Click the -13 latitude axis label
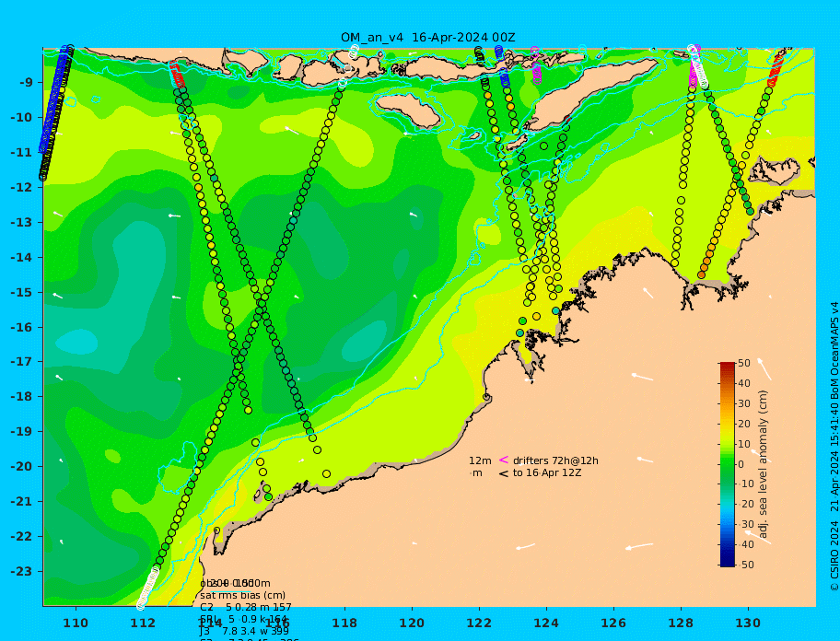Viewport: 840px width, 641px height. (x=21, y=222)
